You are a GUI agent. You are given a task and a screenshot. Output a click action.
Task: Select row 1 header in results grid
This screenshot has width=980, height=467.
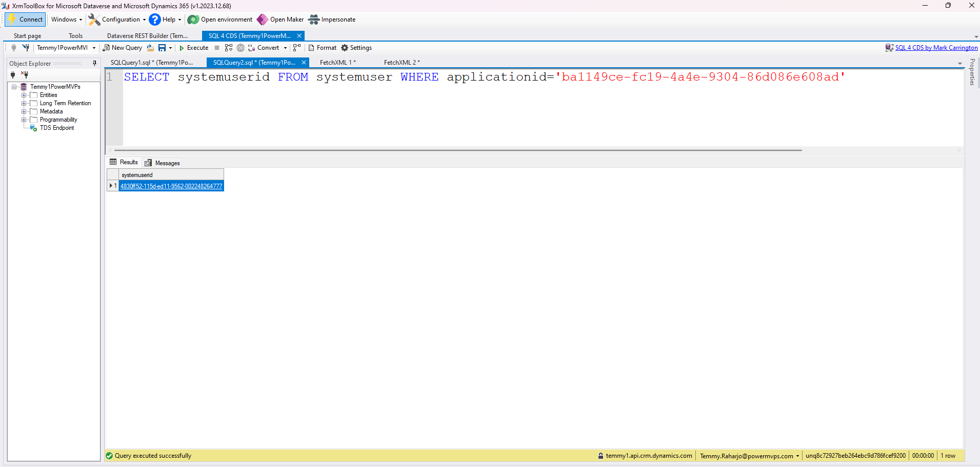tap(113, 186)
